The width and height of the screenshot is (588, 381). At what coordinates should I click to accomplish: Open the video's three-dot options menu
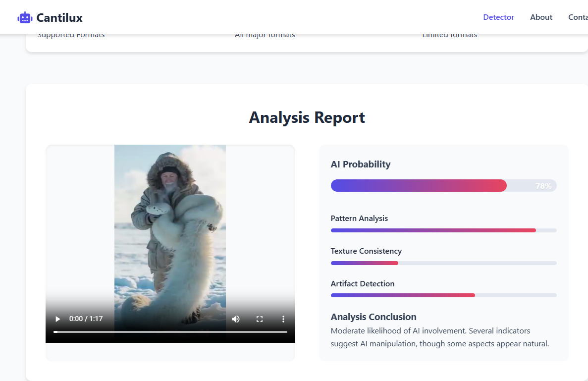pos(283,319)
